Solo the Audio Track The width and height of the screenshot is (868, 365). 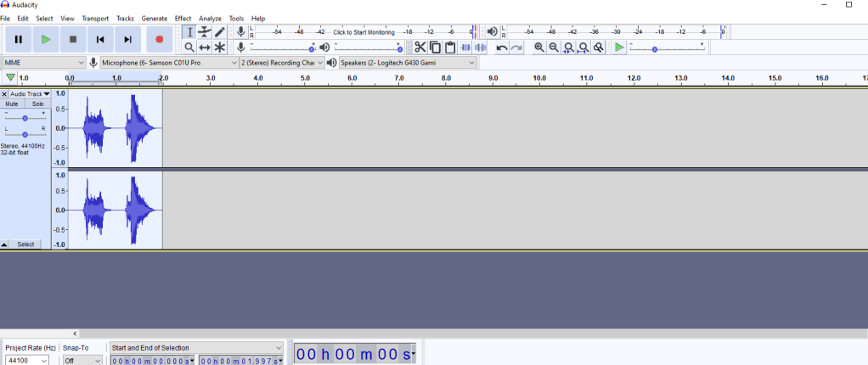38,104
